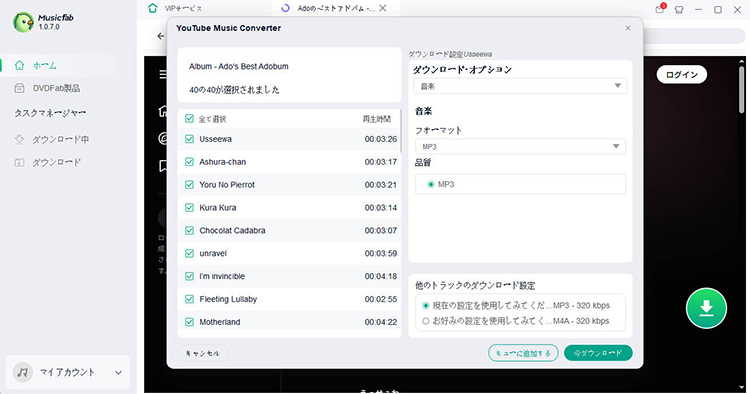Click the home icon in tab bar
The height and width of the screenshot is (394, 750).
153,8
